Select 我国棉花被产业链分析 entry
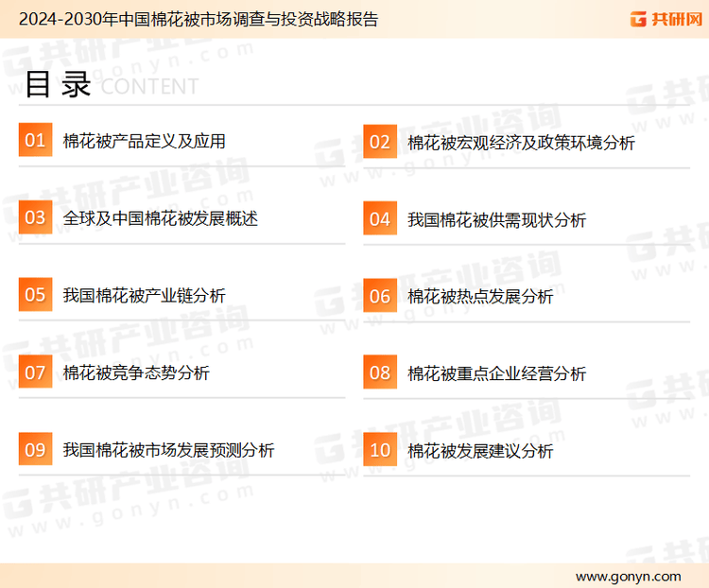 tap(144, 296)
